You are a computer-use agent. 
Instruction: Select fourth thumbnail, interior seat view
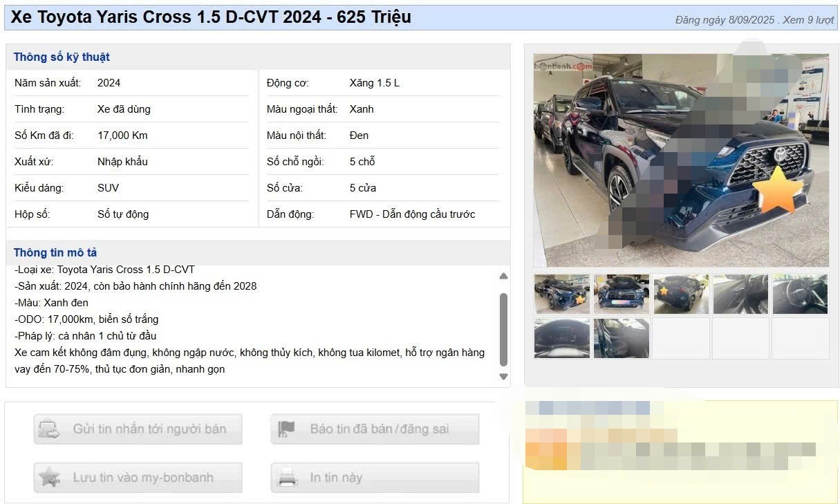coord(740,294)
